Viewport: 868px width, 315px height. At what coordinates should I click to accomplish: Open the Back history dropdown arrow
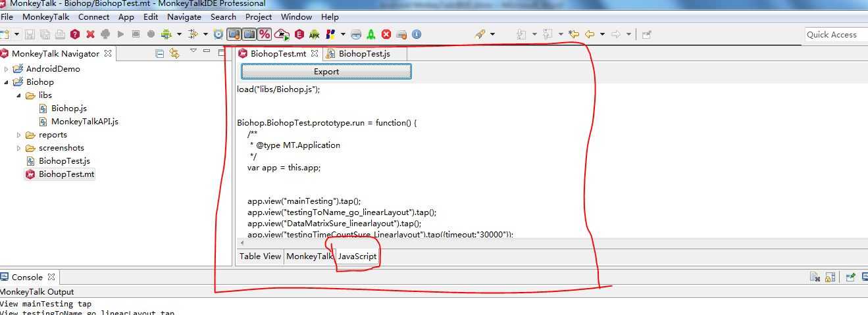point(602,34)
